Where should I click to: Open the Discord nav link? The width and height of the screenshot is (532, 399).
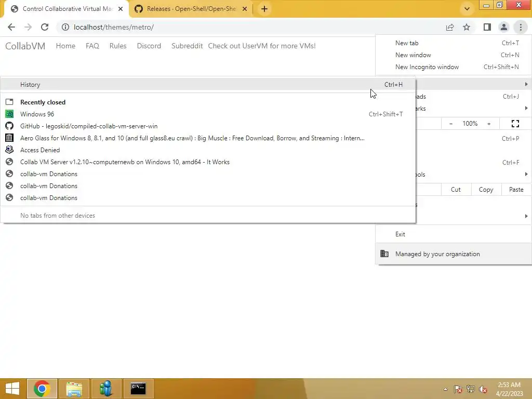[x=149, y=46]
